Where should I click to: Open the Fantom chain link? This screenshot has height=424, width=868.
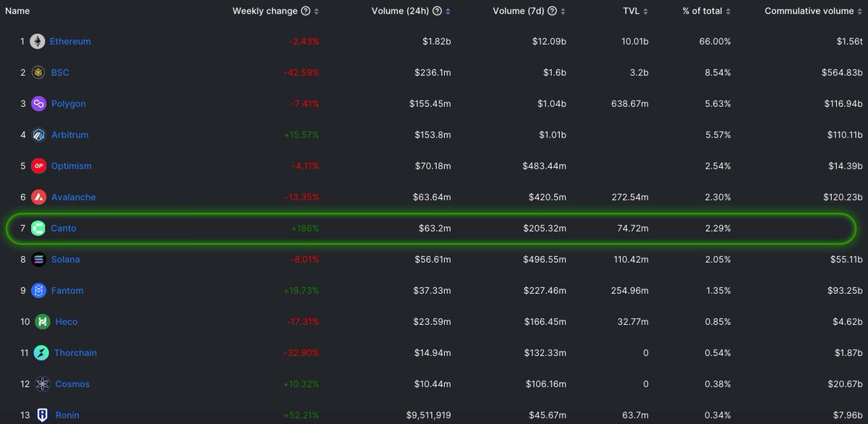[67, 290]
